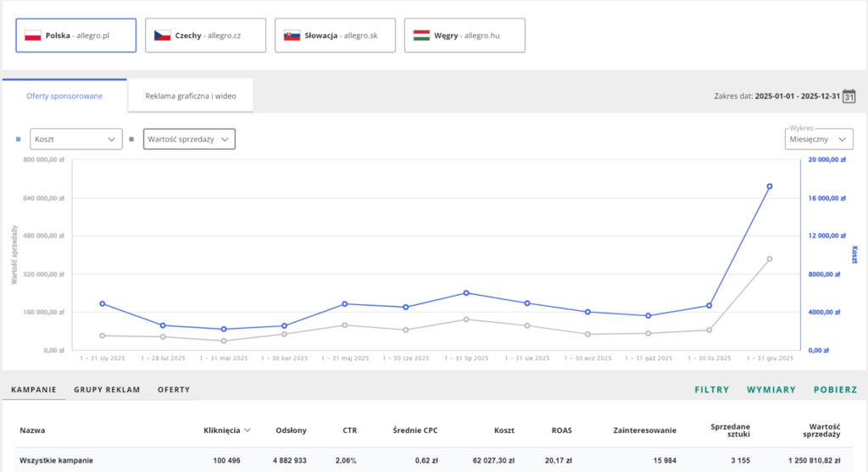The height and width of the screenshot is (472, 868).
Task: Sort table by ROAS column header
Action: 560,430
